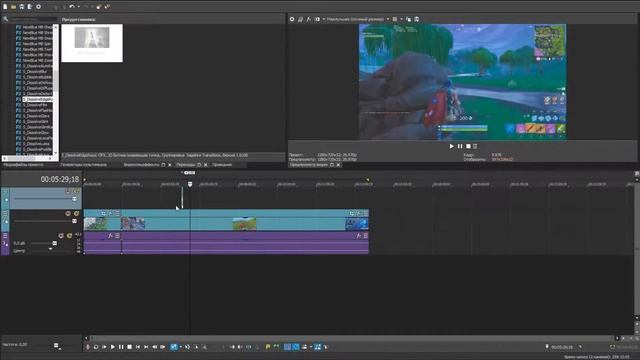Click the timeline timecode 00:05:29;18
This screenshot has width=640, height=360.
pyautogui.click(x=60, y=179)
